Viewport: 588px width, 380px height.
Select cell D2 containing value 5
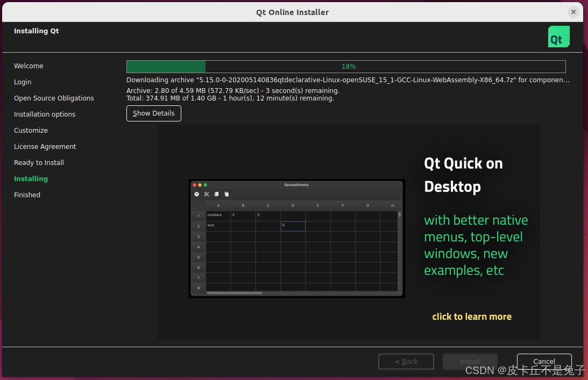[x=293, y=226]
